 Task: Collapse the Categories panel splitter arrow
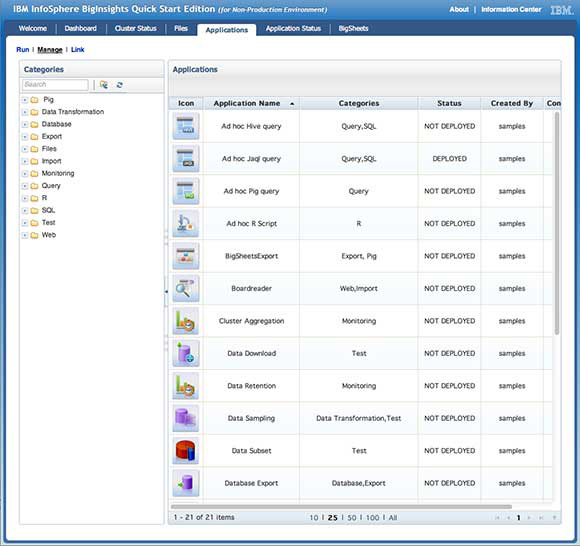click(166, 291)
